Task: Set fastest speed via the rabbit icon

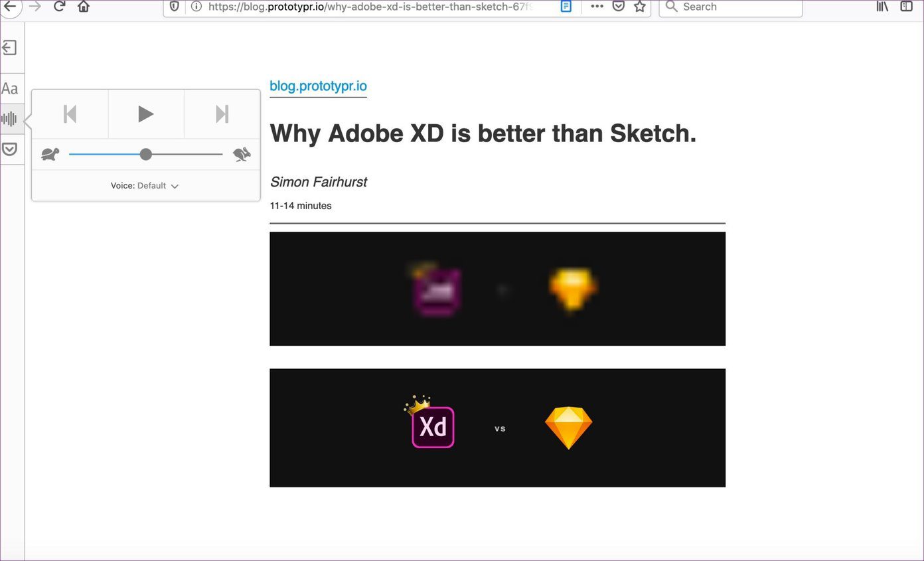Action: pos(242,155)
